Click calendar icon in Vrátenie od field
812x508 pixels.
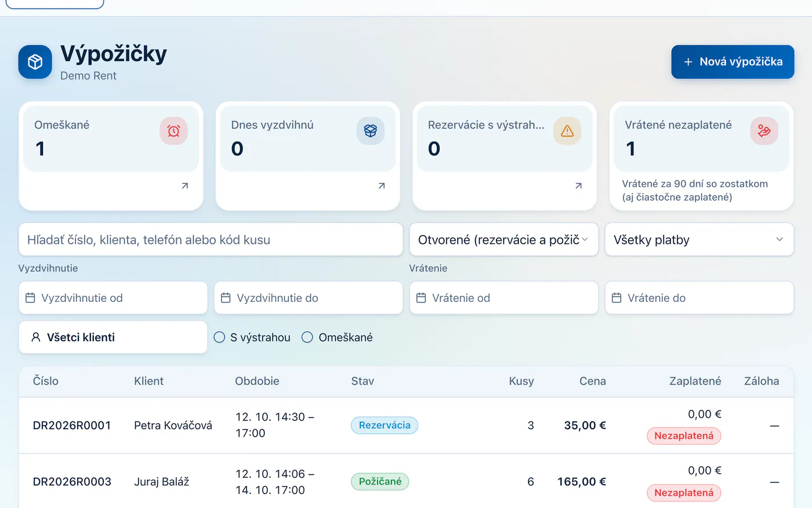coord(421,298)
